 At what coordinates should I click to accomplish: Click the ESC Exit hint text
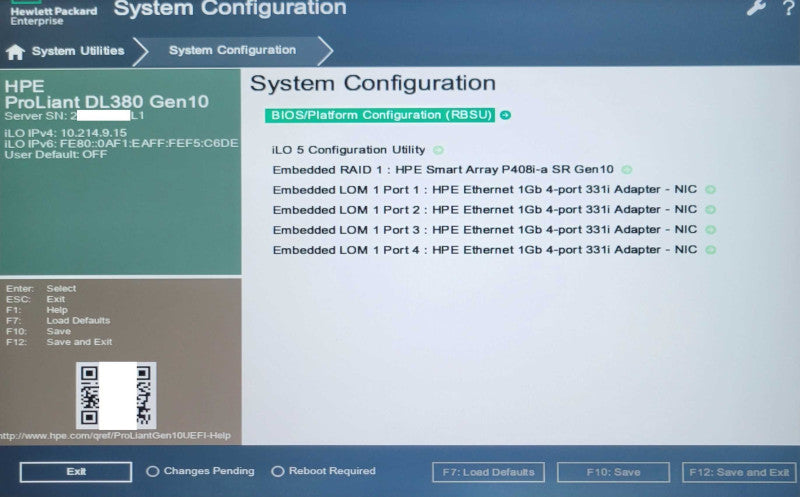(x=36, y=299)
